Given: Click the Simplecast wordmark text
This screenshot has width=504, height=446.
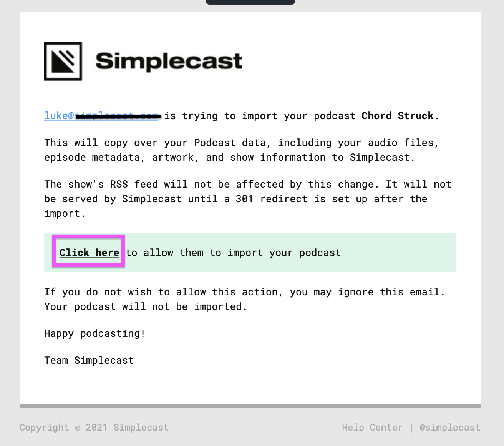Looking at the screenshot, I should coord(169,61).
